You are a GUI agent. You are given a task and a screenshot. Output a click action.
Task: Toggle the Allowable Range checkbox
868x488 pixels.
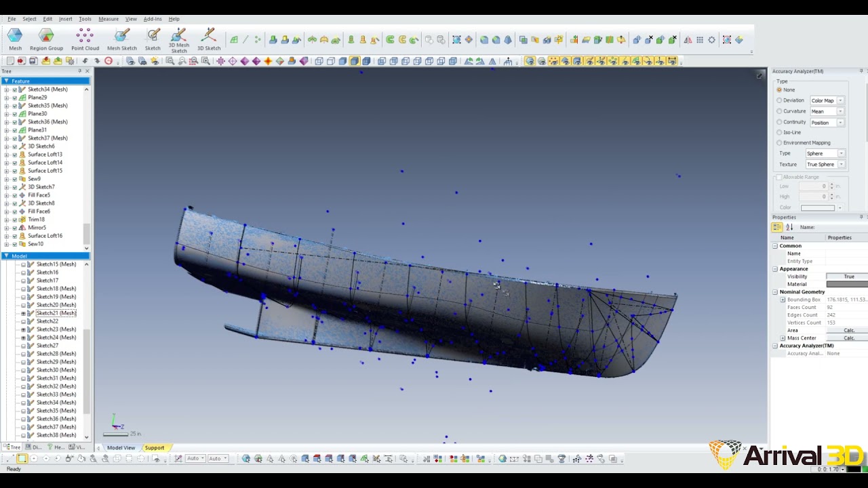coord(779,177)
